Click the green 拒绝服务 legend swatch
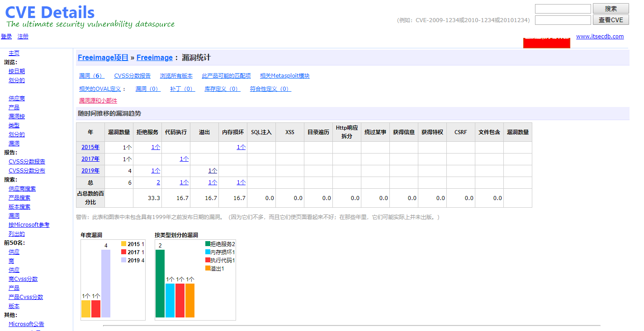Viewport: 644px width, 331px height. coord(208,244)
